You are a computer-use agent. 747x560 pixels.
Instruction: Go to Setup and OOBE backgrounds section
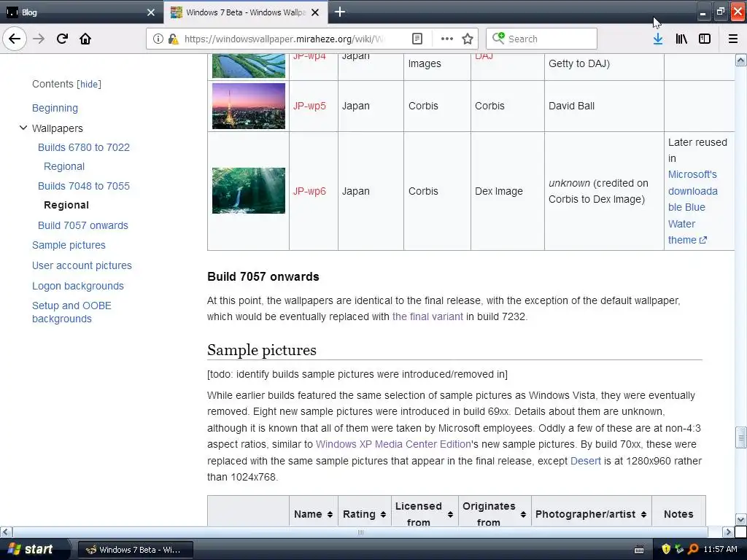[71, 312]
